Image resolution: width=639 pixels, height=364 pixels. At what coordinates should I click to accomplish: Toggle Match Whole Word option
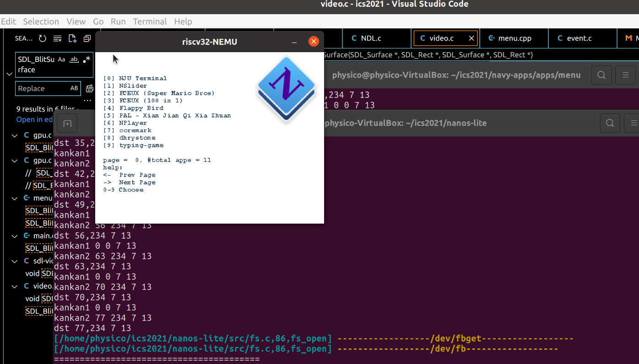74,59
